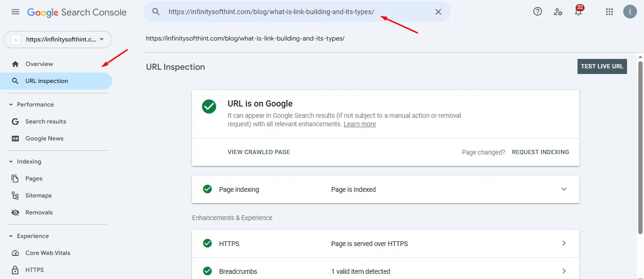
Task: Open the Google apps grid
Action: coord(609,12)
